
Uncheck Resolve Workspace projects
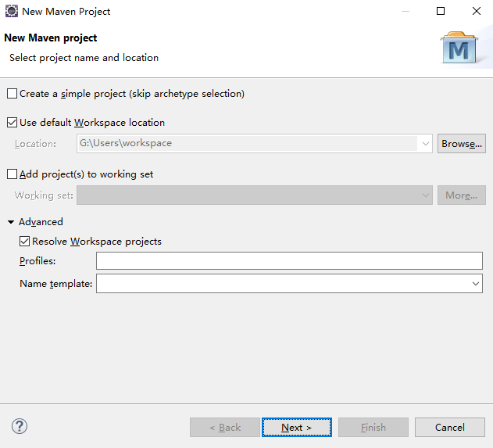(x=24, y=242)
